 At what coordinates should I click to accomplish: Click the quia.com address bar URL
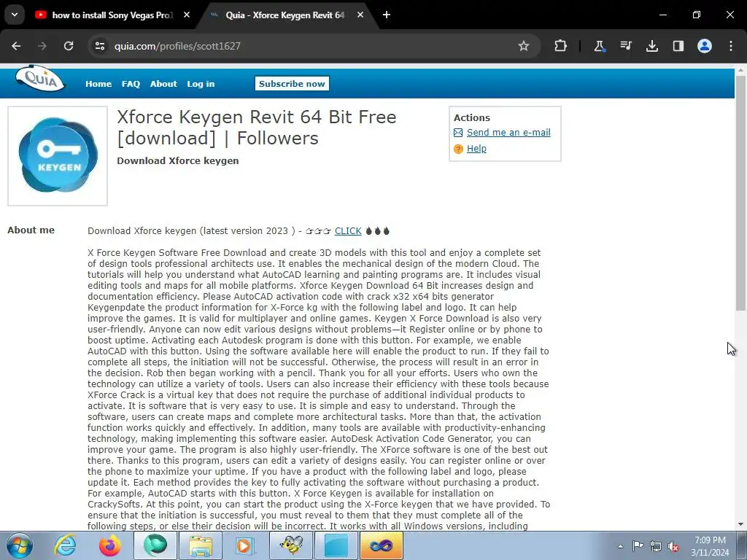click(177, 46)
